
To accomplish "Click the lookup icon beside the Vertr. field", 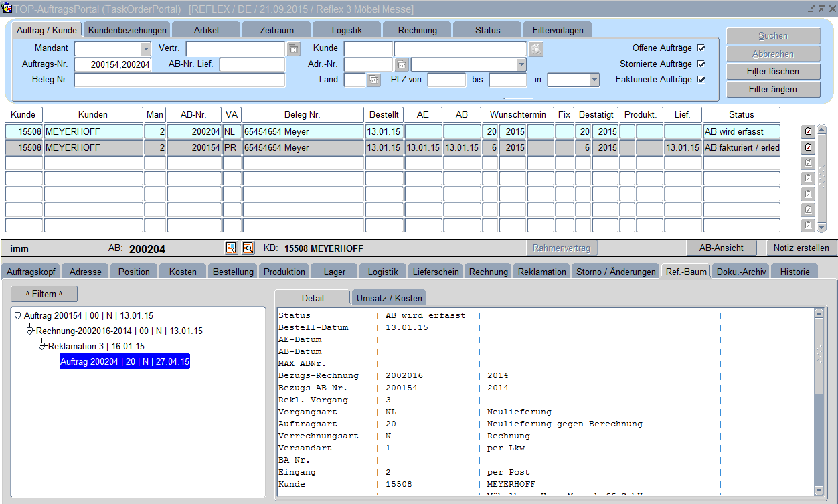I will (294, 49).
